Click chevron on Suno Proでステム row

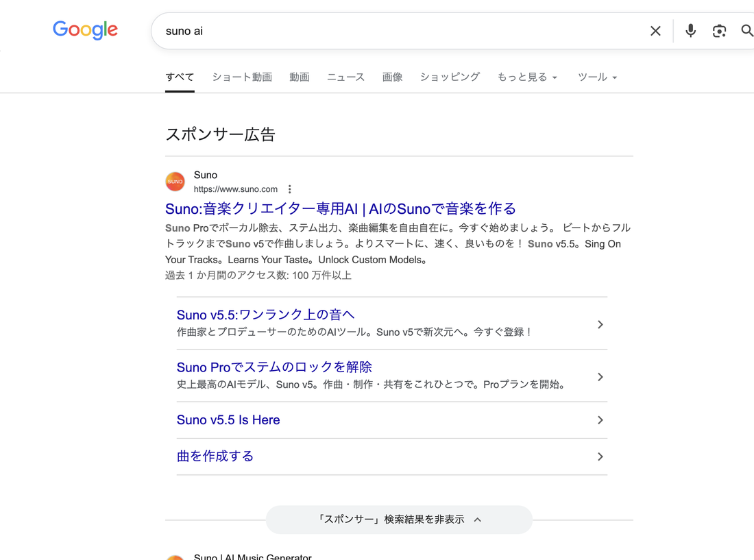click(x=600, y=377)
